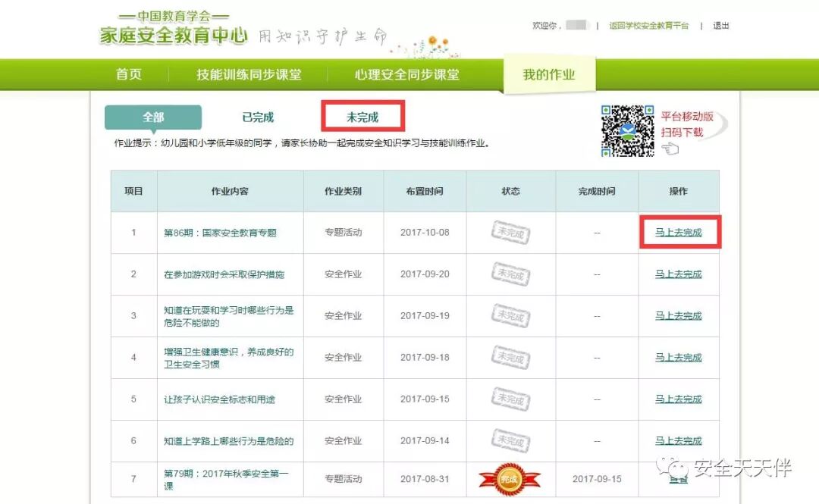This screenshot has height=504, width=819.
Task: Click the 未完成 stamp in row 4
Action: click(510, 357)
